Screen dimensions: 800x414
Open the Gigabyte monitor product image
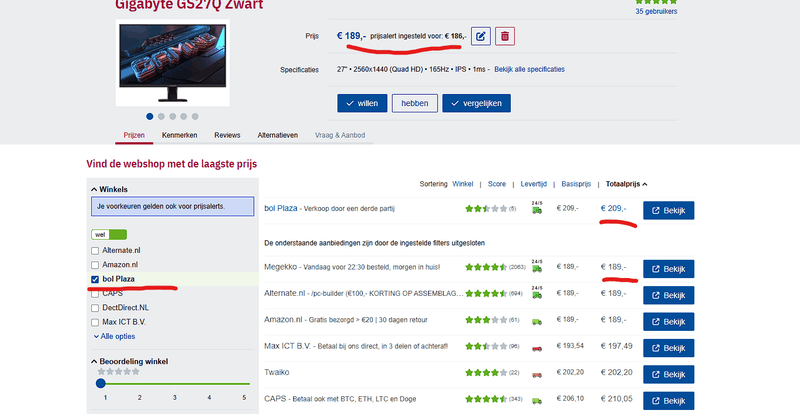[x=172, y=63]
